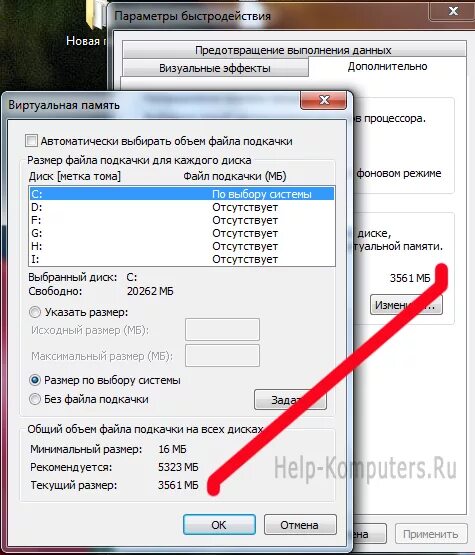Switch to Визуальные эффекты tab
Viewport: 475px width, 555px height.
click(215, 68)
